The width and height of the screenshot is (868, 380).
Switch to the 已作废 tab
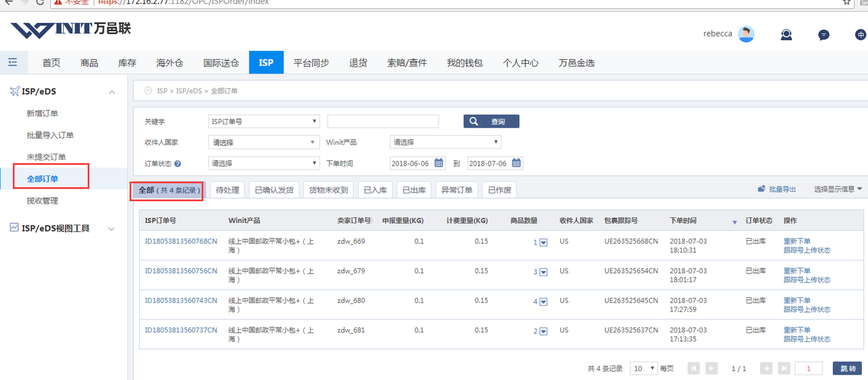point(499,190)
